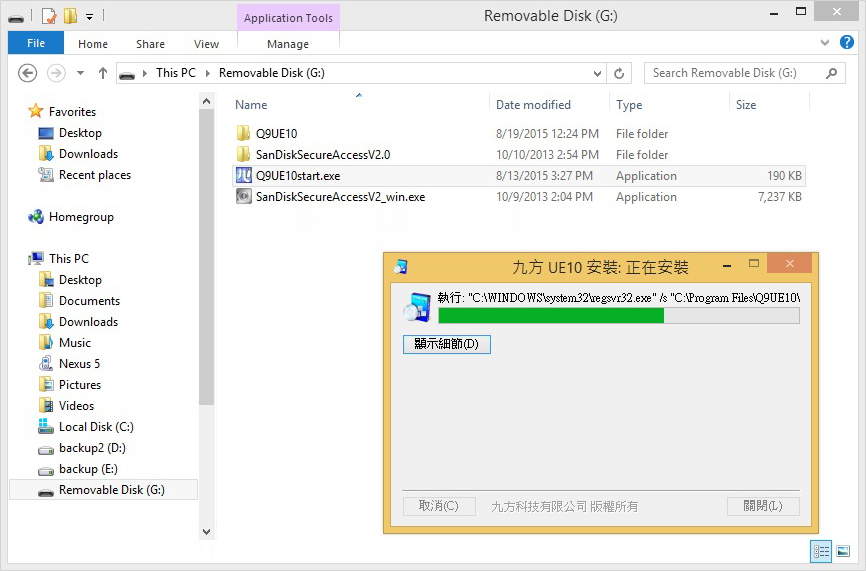
Task: Open the File menu tab
Action: pyautogui.click(x=36, y=43)
